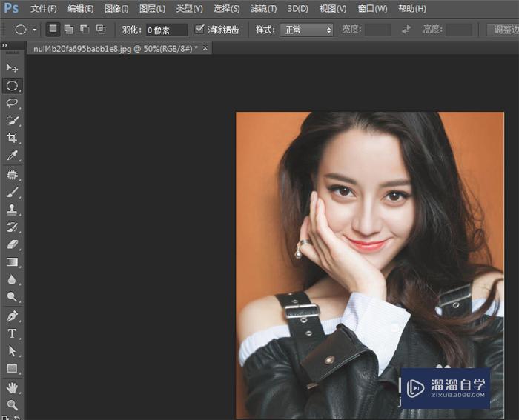Image resolution: width=519 pixels, height=420 pixels.
Task: Open the 滤镜(T) menu
Action: [263, 9]
